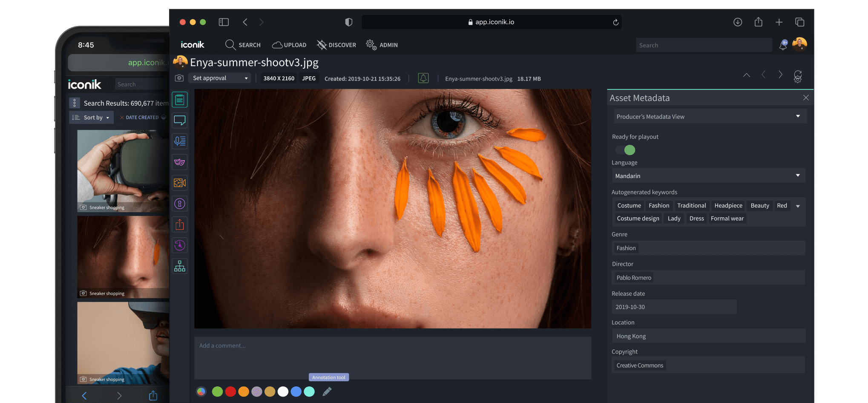Open the metadata notes panel in the sidebar

(180, 99)
